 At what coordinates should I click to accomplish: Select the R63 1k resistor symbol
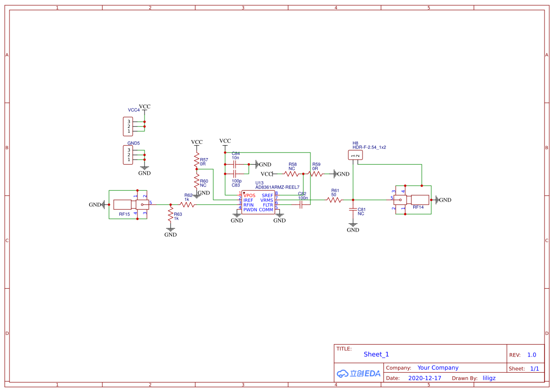pyautogui.click(x=171, y=214)
